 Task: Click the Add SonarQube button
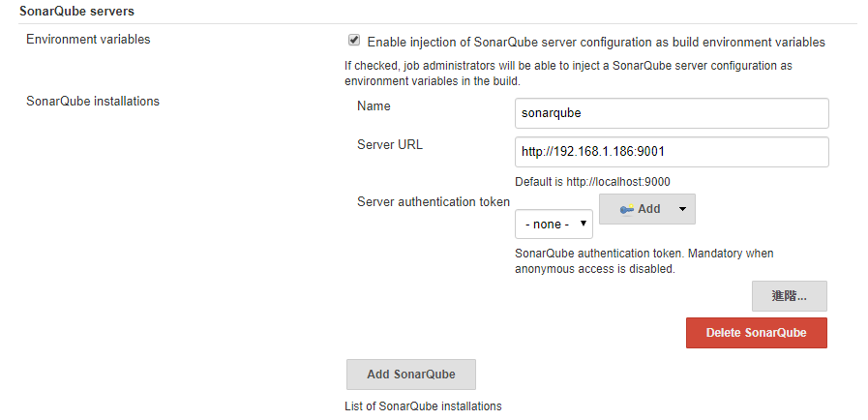click(410, 375)
